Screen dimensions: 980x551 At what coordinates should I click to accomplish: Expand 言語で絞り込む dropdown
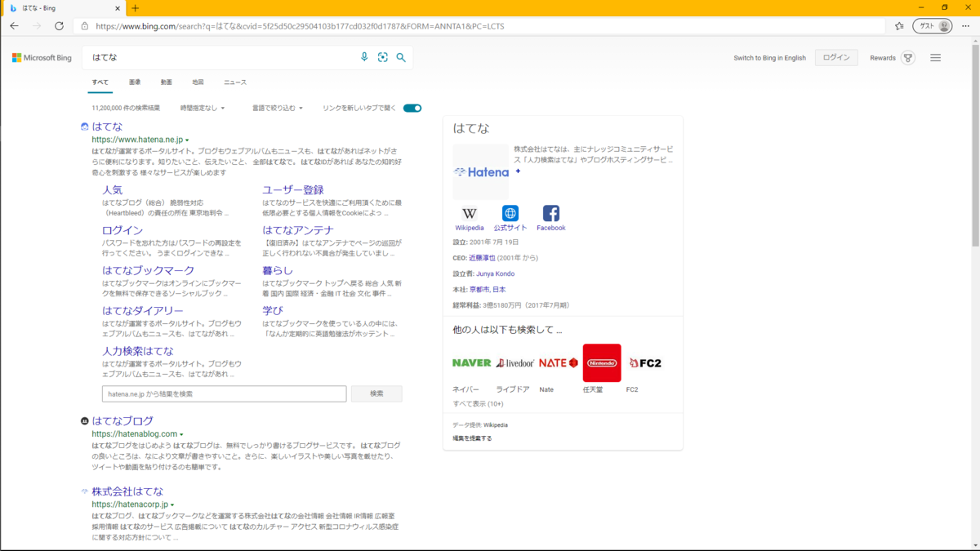(x=278, y=108)
